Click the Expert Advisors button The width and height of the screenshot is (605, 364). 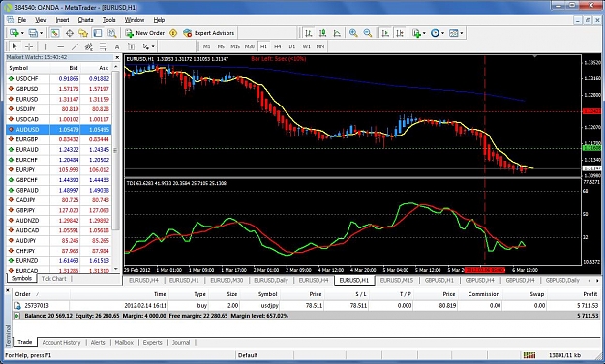click(209, 33)
